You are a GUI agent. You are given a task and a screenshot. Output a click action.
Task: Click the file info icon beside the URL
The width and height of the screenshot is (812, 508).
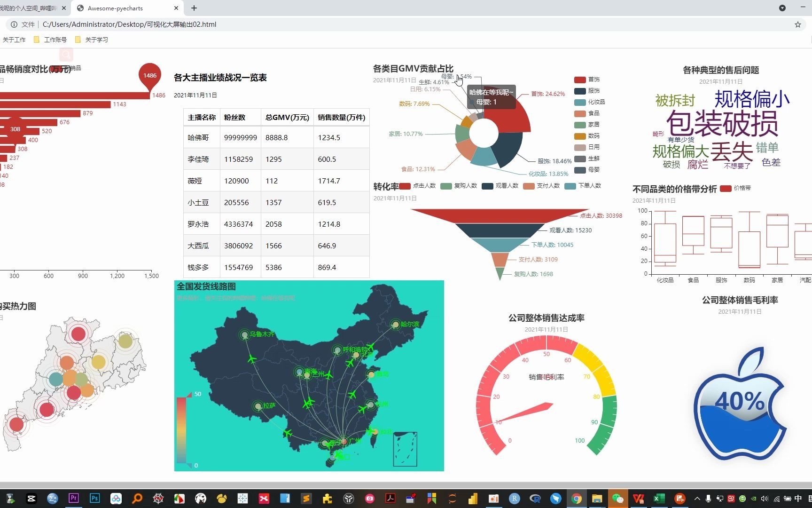point(14,24)
